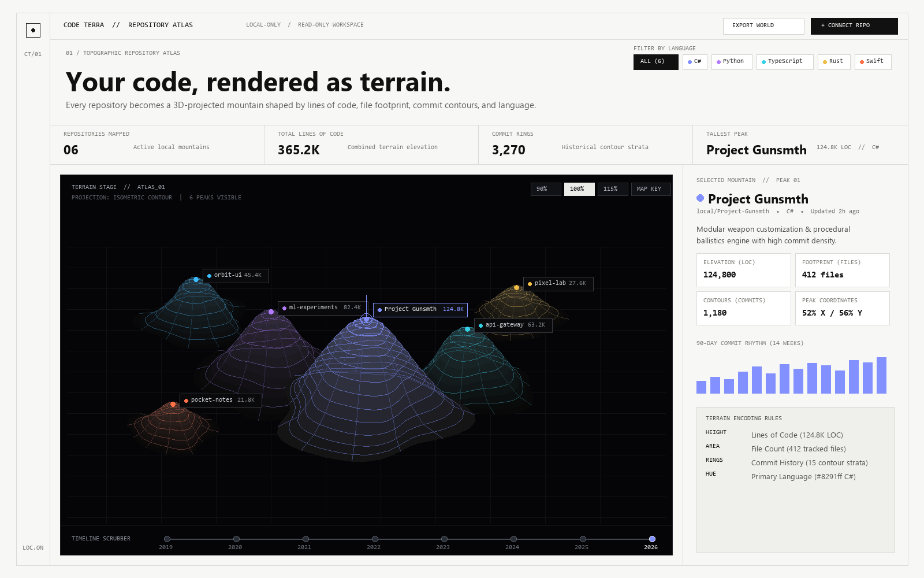
Task: Click the pixel-lab peak marker dot
Action: pos(516,288)
